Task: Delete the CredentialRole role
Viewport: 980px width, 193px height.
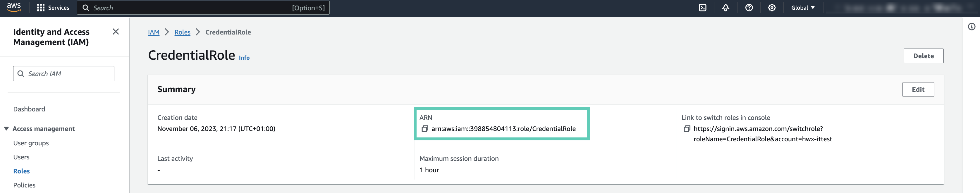Action: (x=923, y=56)
